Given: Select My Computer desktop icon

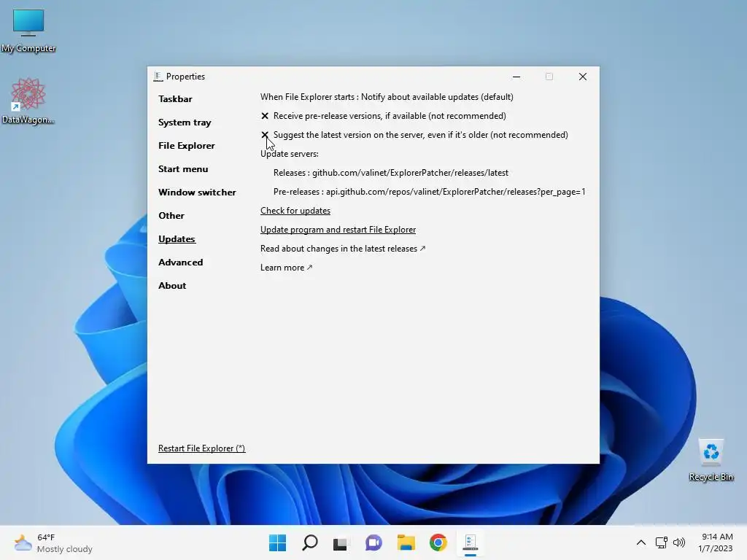Looking at the screenshot, I should (x=28, y=31).
